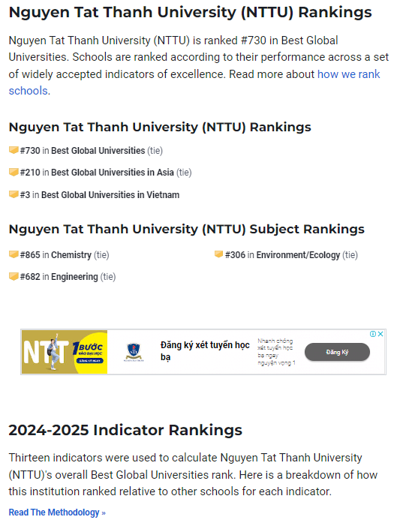Click the university crest logo in ad
406x532 pixels.
coord(134,352)
